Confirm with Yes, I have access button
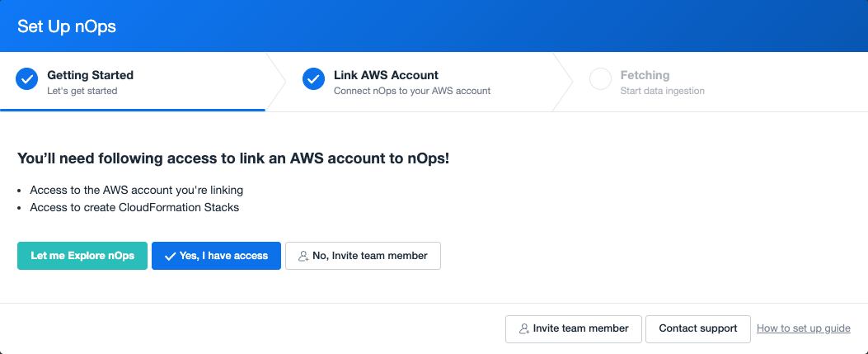 (217, 256)
